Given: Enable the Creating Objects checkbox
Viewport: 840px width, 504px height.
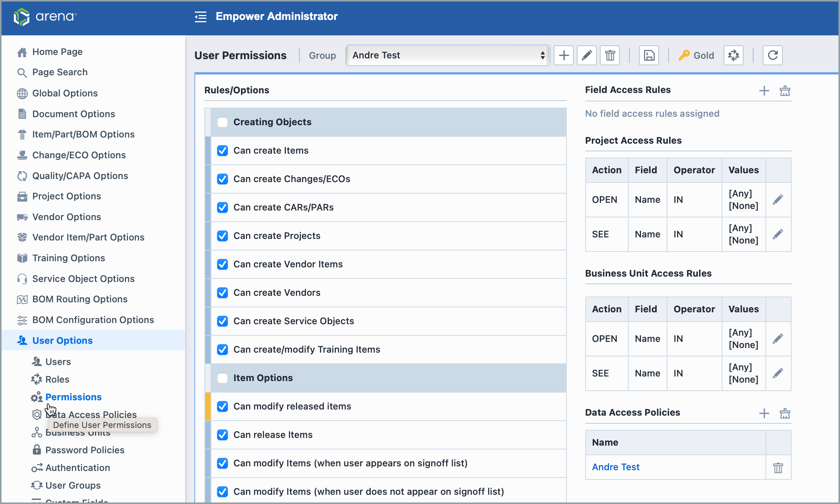Looking at the screenshot, I should click(x=222, y=122).
